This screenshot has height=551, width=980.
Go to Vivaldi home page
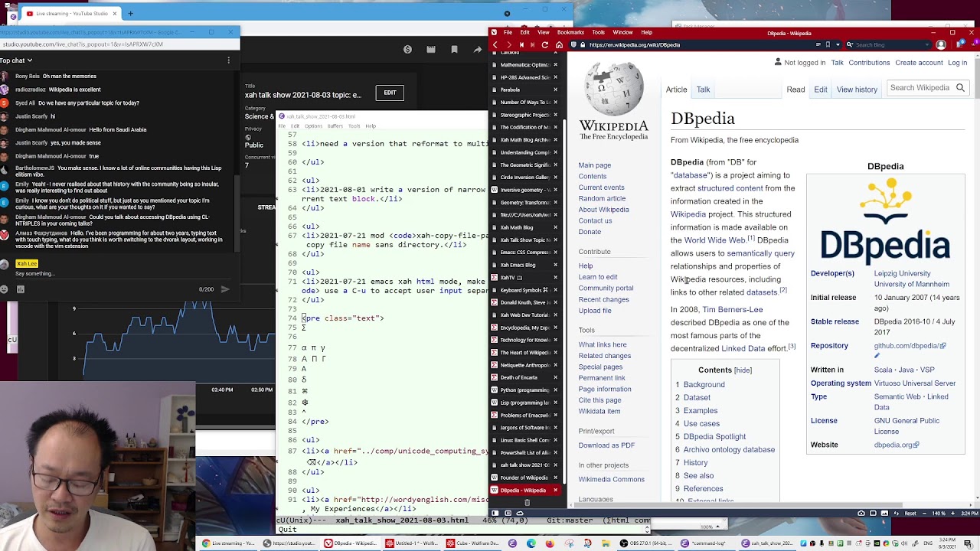coord(559,44)
